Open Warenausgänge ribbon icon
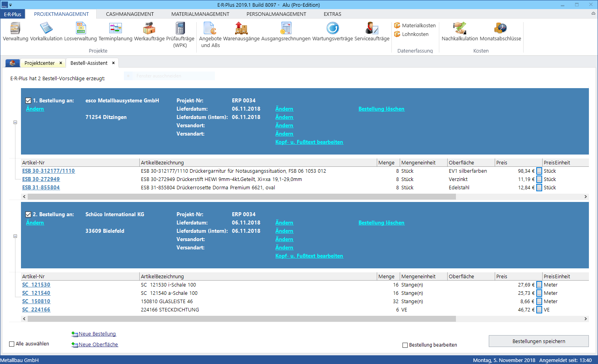 pos(241,32)
